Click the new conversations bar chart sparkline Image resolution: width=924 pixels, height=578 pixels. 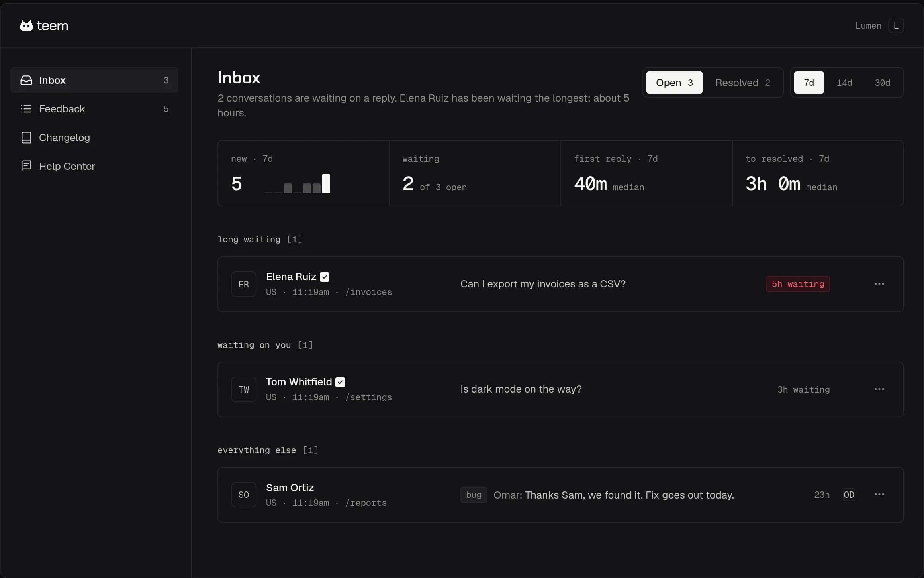click(x=298, y=183)
